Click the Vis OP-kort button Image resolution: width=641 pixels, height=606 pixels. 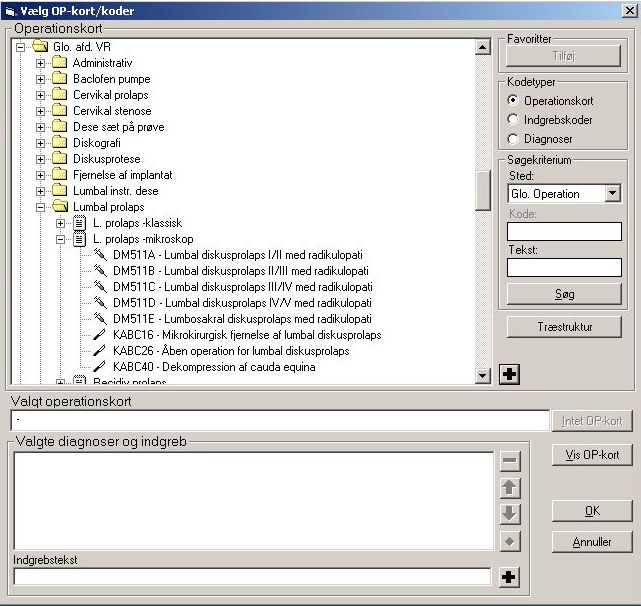tap(592, 455)
